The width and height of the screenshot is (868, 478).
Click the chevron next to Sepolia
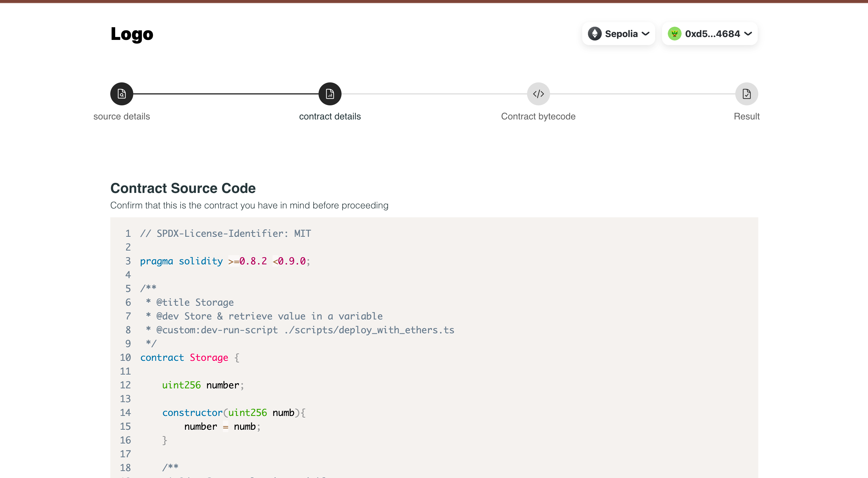tap(646, 34)
